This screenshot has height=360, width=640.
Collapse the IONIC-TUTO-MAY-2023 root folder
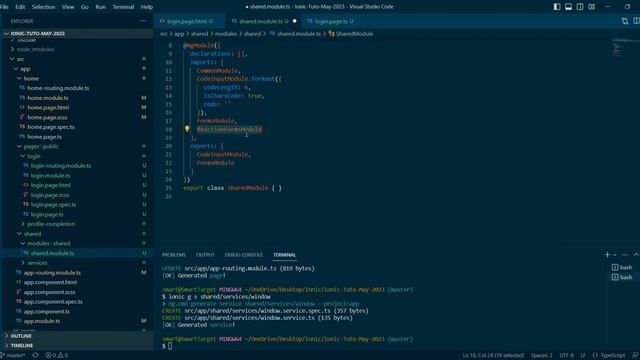[x=77, y=33]
